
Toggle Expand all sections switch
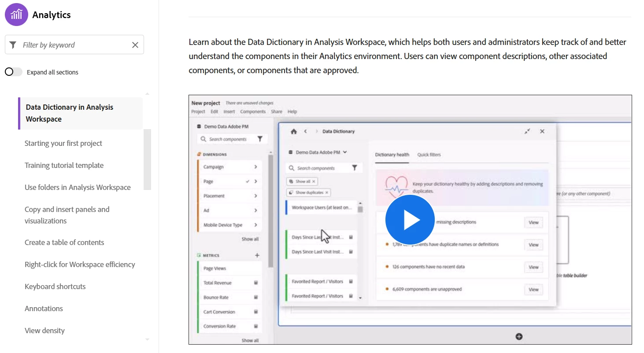coord(13,72)
